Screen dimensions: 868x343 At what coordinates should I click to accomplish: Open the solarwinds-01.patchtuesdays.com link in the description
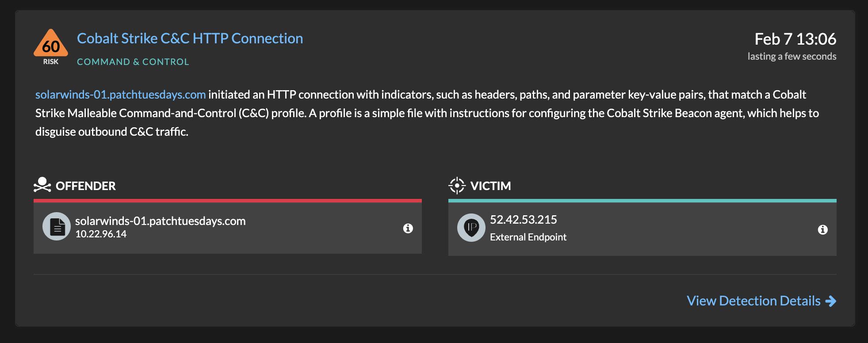coord(120,95)
